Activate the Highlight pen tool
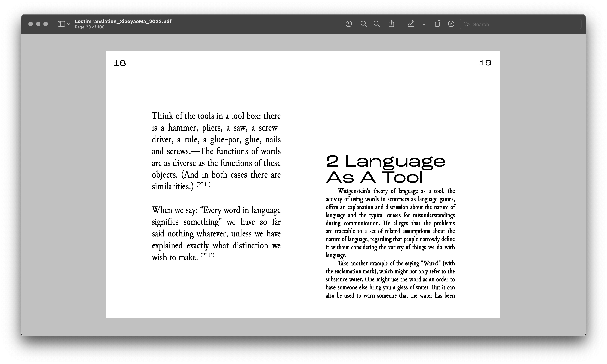Image resolution: width=607 pixels, height=364 pixels. tap(411, 24)
